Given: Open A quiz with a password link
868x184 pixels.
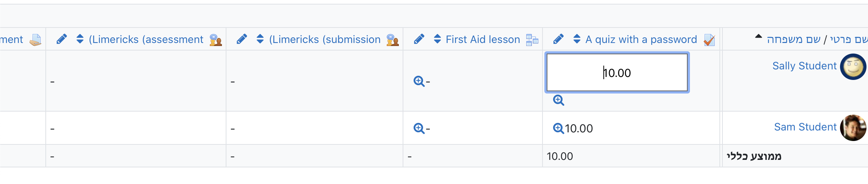Looking at the screenshot, I should click(641, 39).
